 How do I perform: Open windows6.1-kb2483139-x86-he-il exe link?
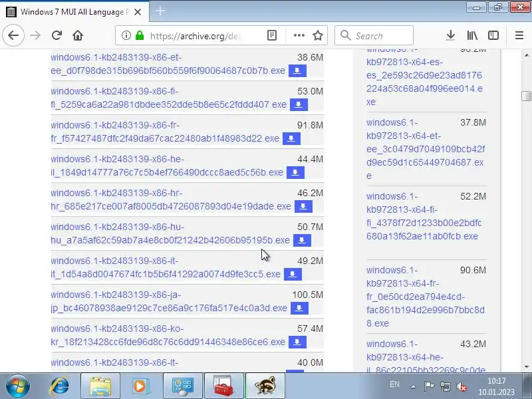tap(167, 166)
